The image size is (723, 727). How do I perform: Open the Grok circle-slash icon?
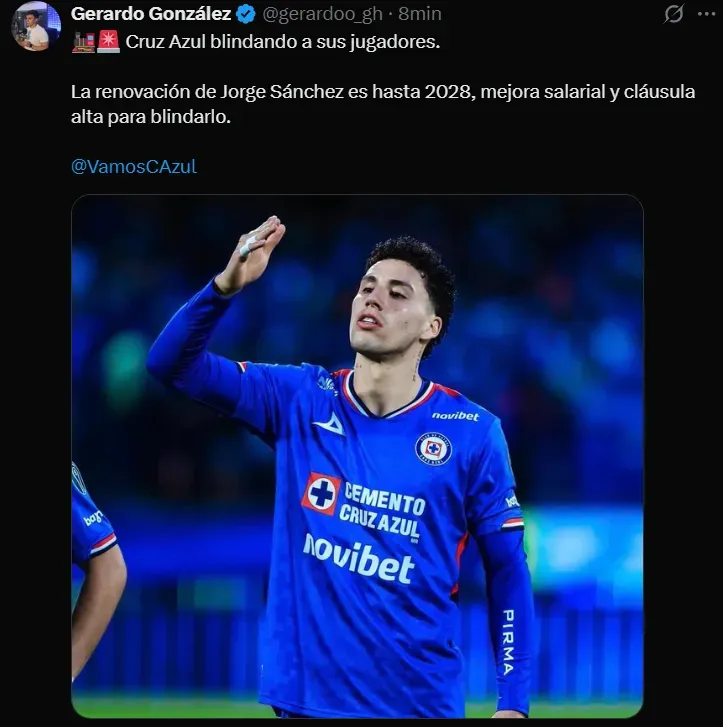point(674,14)
